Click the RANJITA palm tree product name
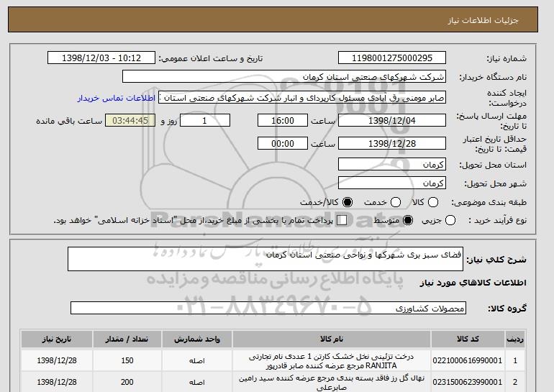Image resolution: width=554 pixels, height=392 pixels. click(x=332, y=361)
